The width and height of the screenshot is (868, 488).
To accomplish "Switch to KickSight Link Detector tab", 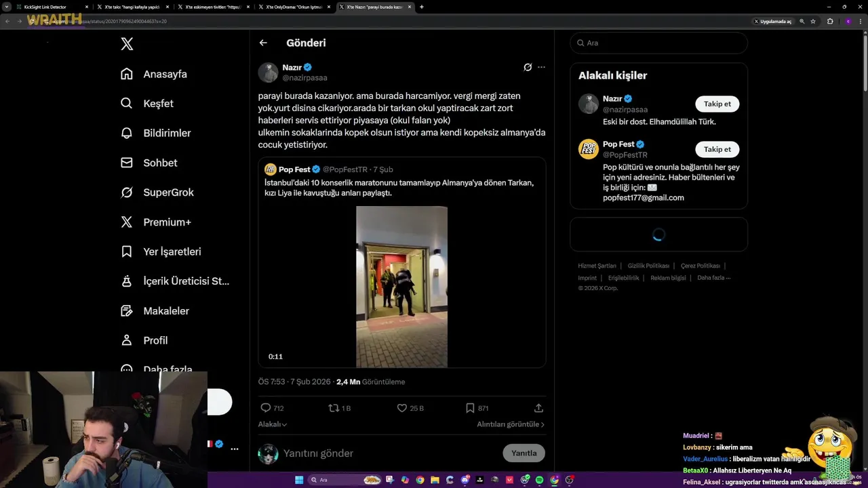I will click(51, 7).
